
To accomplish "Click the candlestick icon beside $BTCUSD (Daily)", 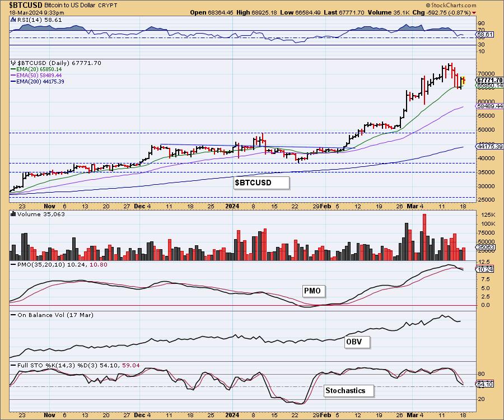I will pos(13,63).
